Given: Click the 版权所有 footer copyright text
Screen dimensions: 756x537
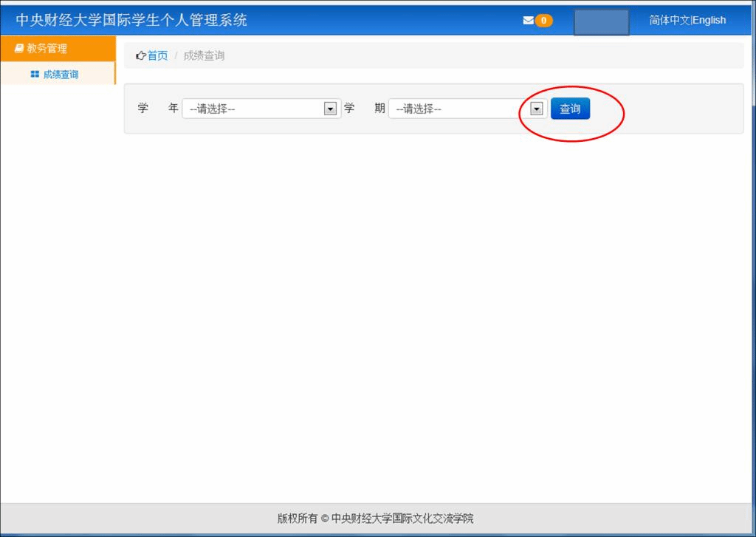Looking at the screenshot, I should point(375,519).
